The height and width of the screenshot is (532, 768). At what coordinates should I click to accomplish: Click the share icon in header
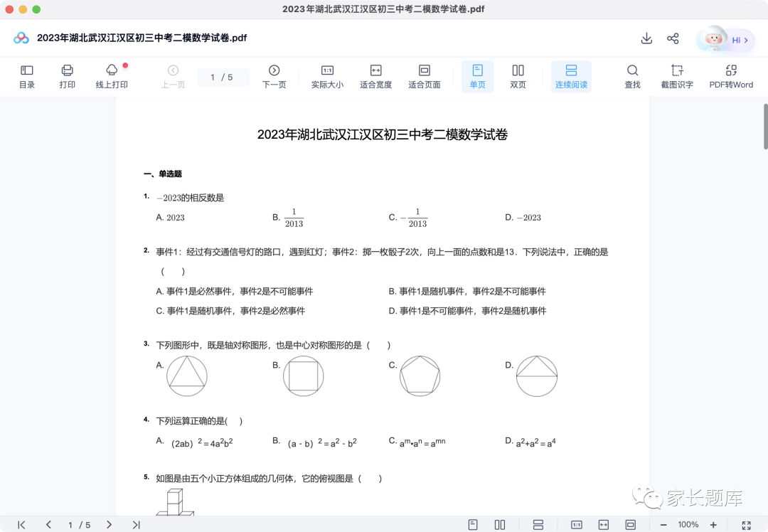pos(673,38)
